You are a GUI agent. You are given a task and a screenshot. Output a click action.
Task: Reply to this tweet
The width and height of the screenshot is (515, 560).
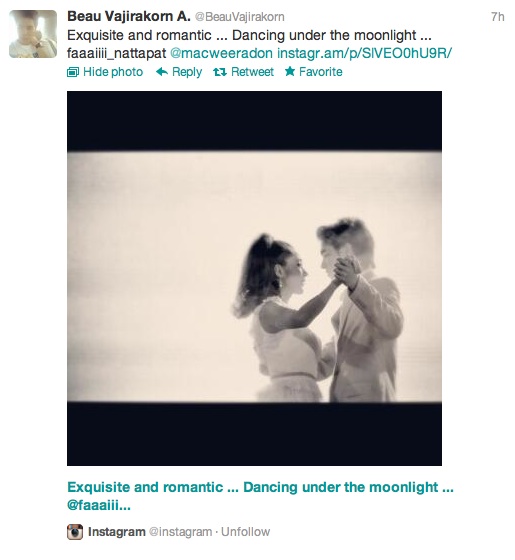187,72
